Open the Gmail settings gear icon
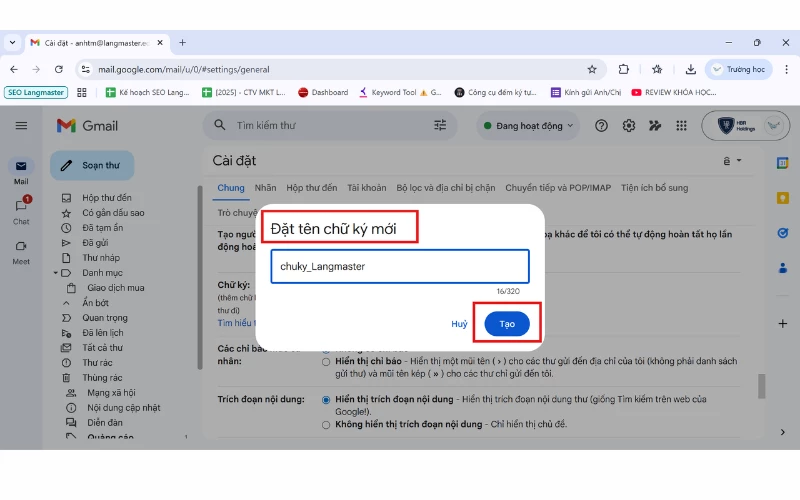 click(629, 125)
